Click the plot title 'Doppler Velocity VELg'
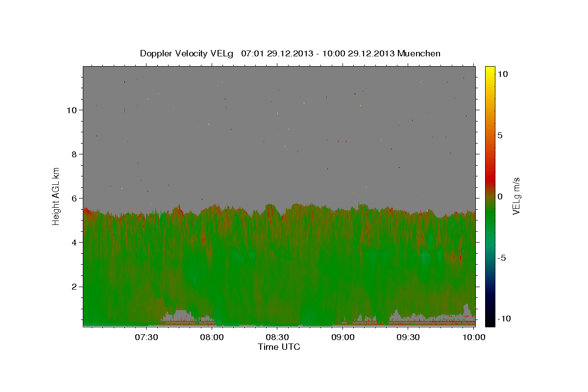Screen dimensions: 588x392 [x=187, y=53]
